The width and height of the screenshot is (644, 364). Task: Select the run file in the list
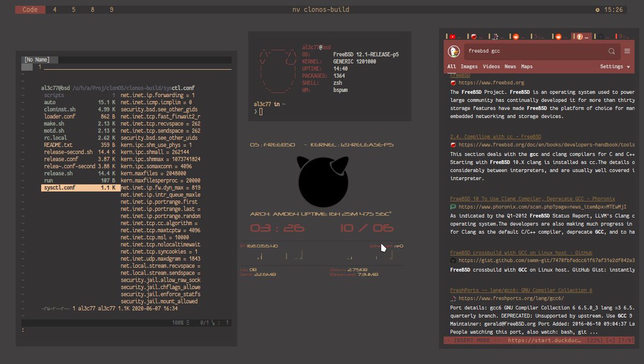[78, 181]
